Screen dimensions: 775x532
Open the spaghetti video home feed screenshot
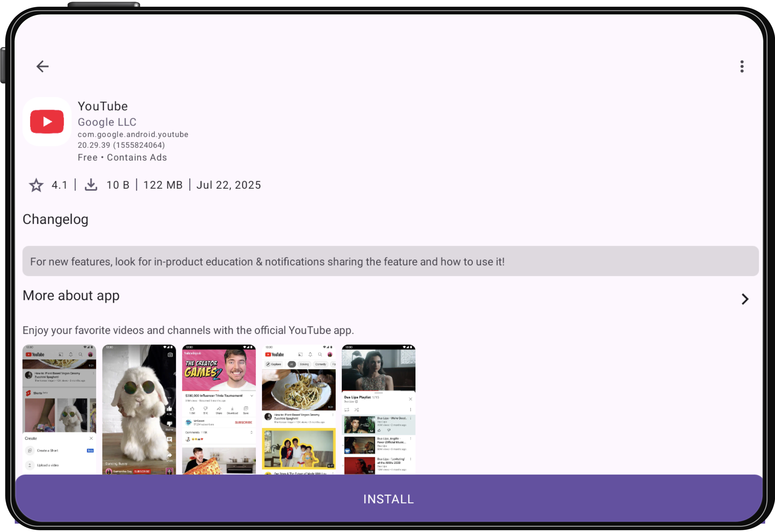tap(299, 409)
